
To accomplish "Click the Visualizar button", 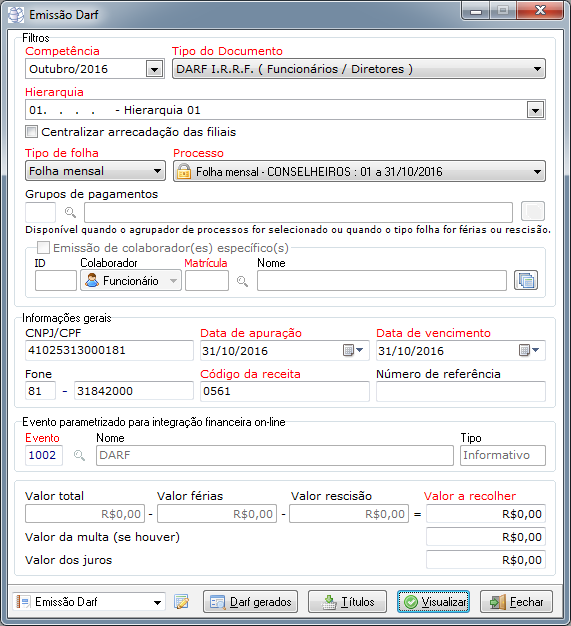I will pyautogui.click(x=433, y=602).
